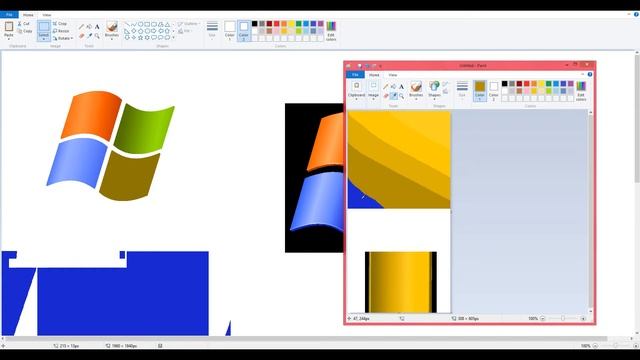This screenshot has height=360, width=640.
Task: Select the Color picker tool in back Paint window
Action: coord(89,36)
